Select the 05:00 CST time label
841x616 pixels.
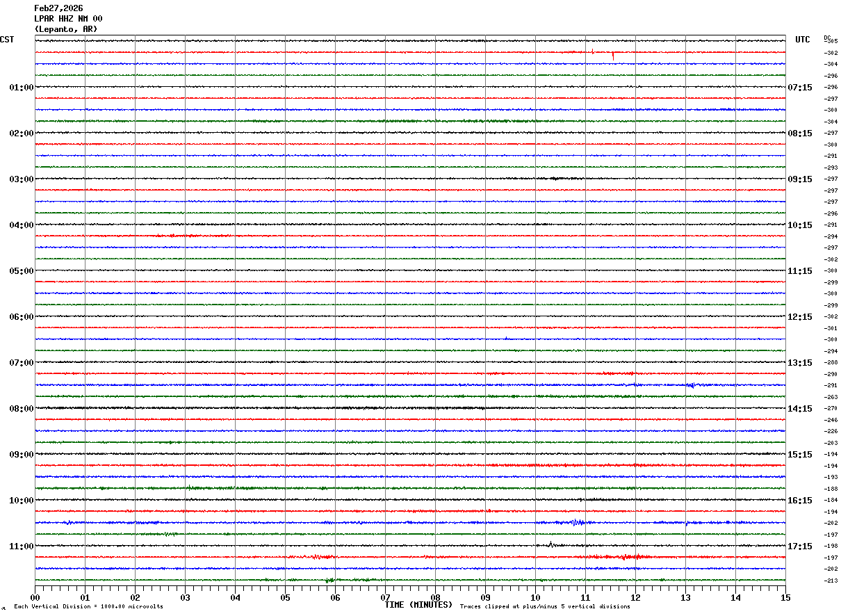[22, 271]
